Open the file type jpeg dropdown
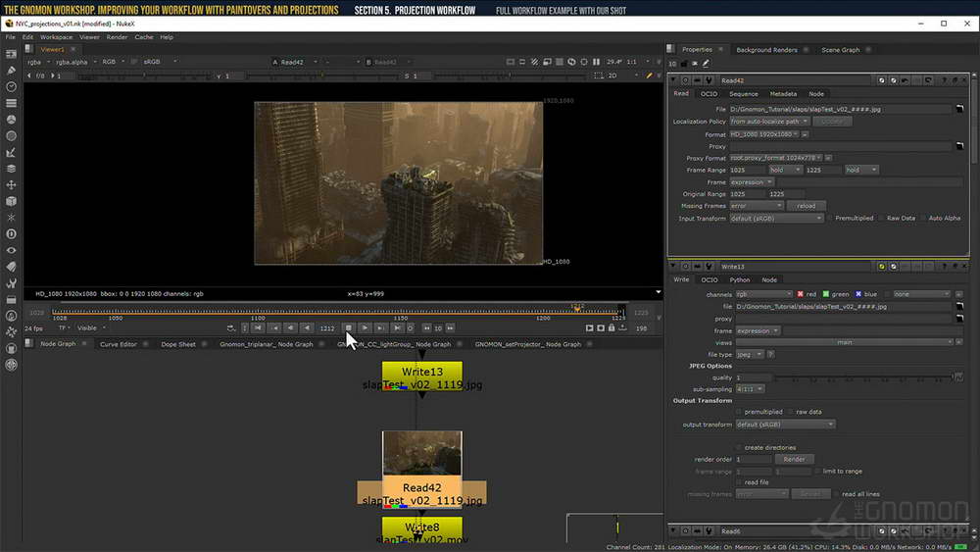The width and height of the screenshot is (980, 552). click(750, 354)
